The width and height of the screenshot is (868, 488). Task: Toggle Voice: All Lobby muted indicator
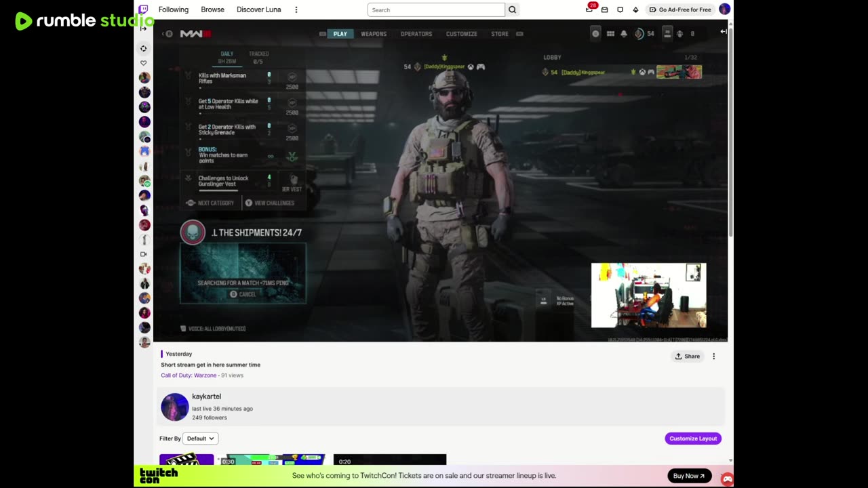coord(213,329)
